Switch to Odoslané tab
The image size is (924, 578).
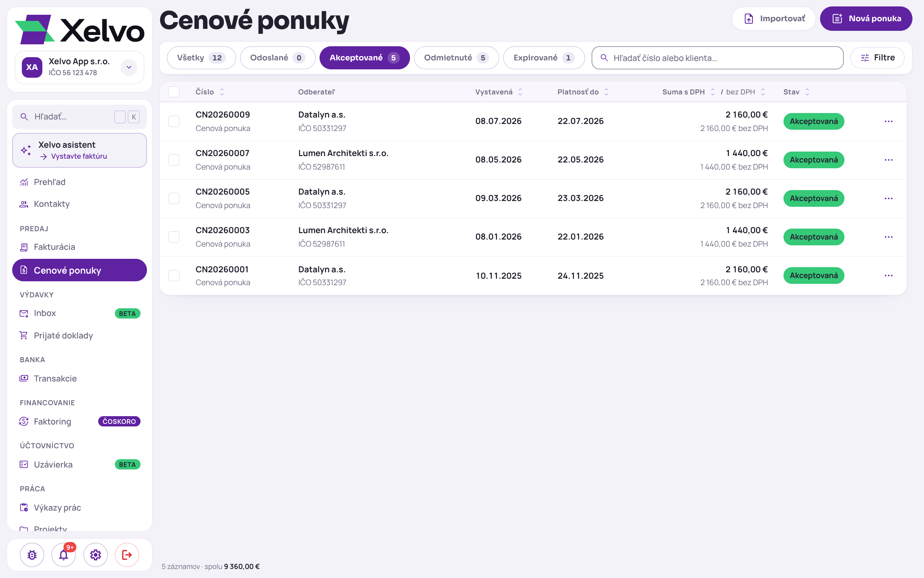pyautogui.click(x=278, y=58)
